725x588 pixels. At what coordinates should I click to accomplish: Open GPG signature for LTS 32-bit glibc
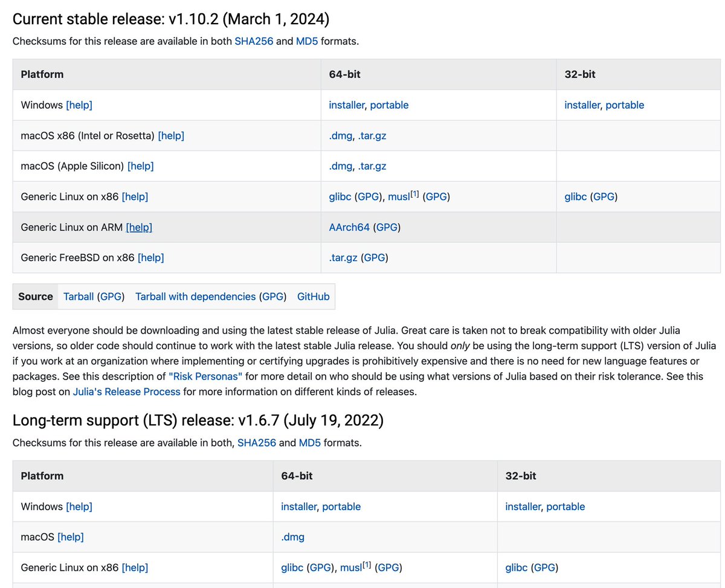pyautogui.click(x=544, y=567)
